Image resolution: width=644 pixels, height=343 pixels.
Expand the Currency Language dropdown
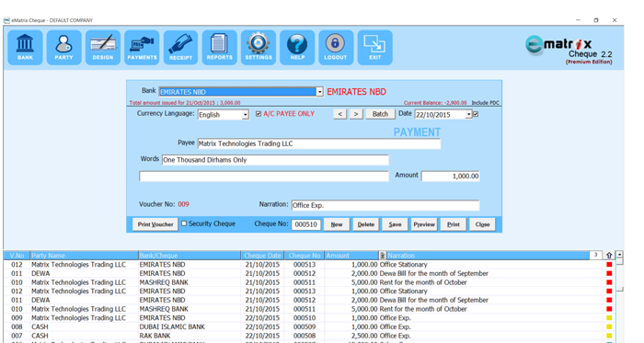point(246,115)
